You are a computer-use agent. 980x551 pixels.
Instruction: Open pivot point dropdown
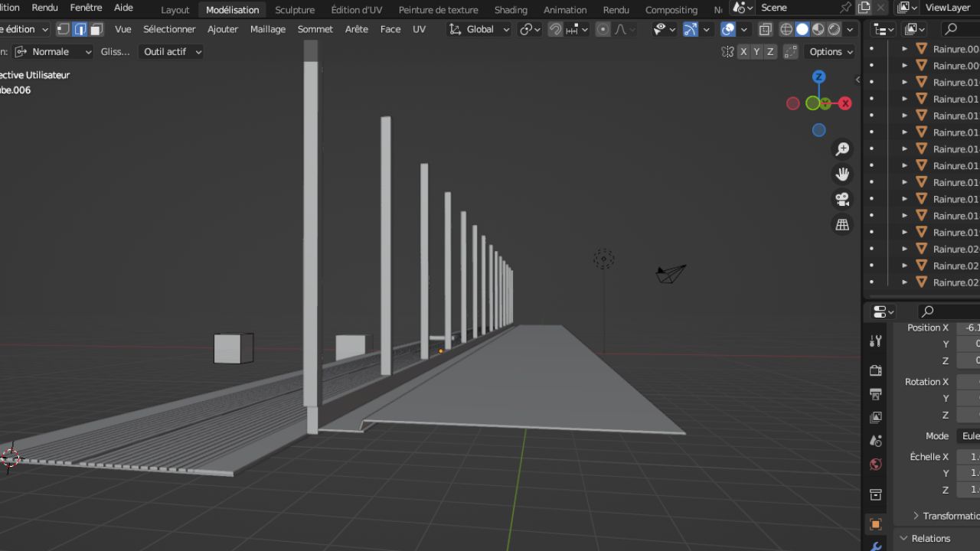tap(530, 29)
